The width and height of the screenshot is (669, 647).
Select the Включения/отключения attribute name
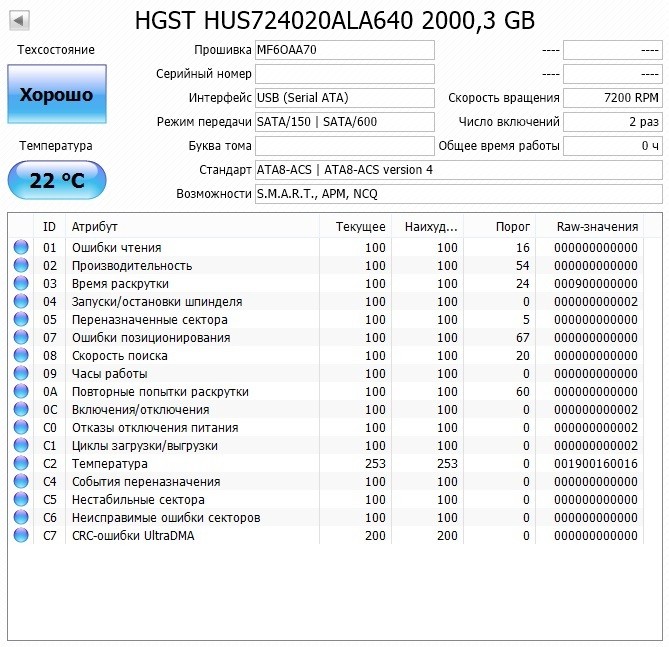(x=140, y=410)
